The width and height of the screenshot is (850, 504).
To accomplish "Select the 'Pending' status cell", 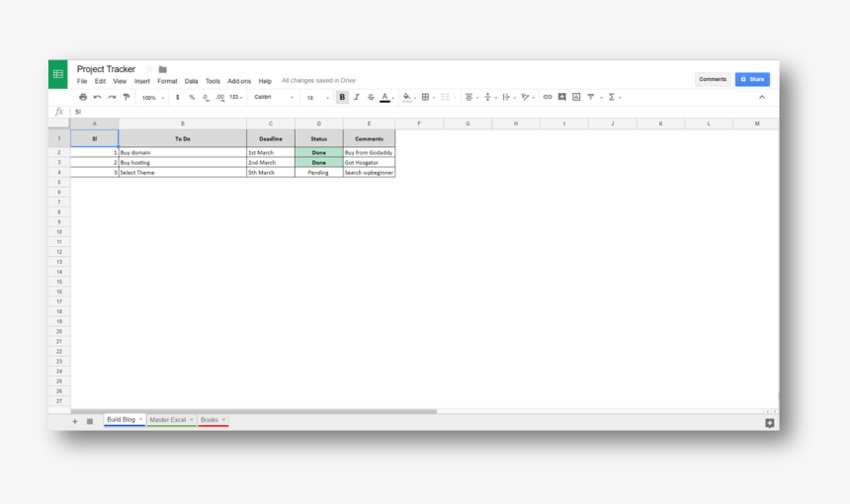I will pos(318,172).
